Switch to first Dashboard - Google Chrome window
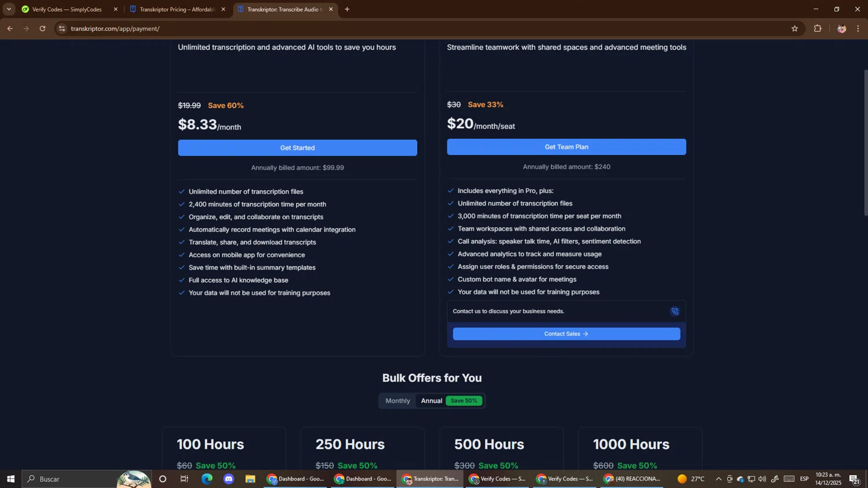Screen dimensions: 868x488 pyautogui.click(x=295, y=479)
